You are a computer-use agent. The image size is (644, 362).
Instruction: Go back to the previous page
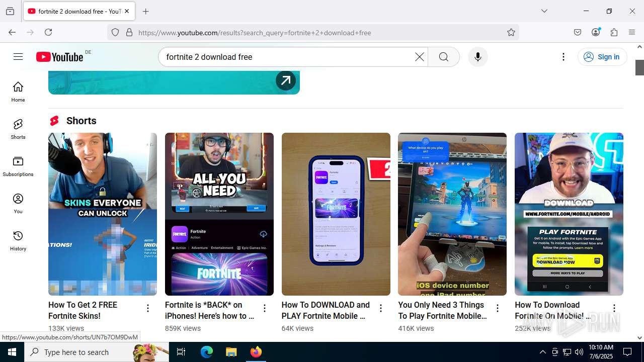(x=12, y=32)
